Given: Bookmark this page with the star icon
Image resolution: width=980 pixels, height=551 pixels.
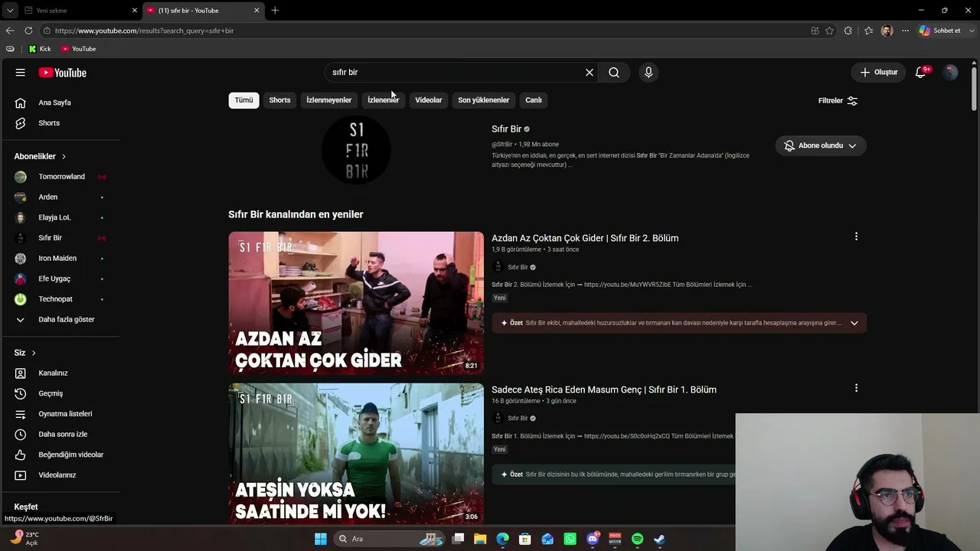Looking at the screenshot, I should click(829, 31).
